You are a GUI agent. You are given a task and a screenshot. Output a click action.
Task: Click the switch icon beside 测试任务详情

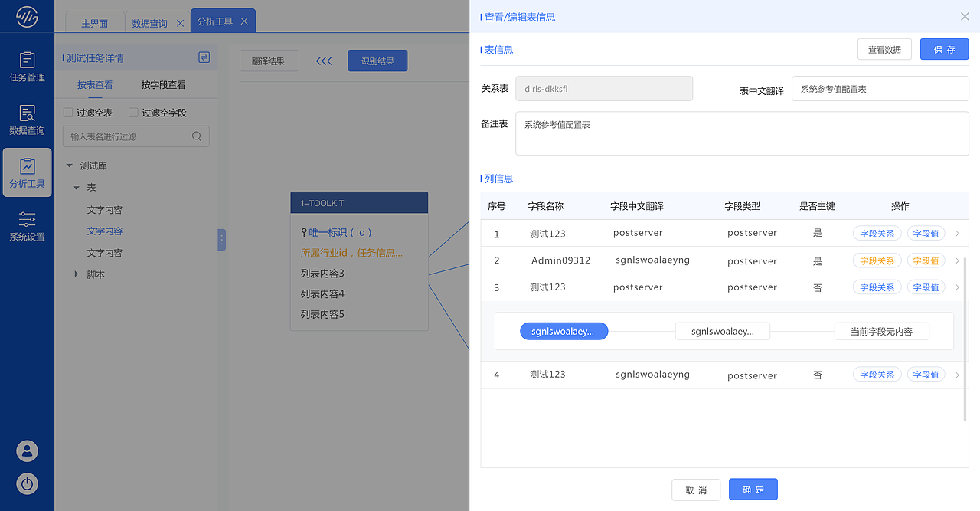[x=203, y=57]
